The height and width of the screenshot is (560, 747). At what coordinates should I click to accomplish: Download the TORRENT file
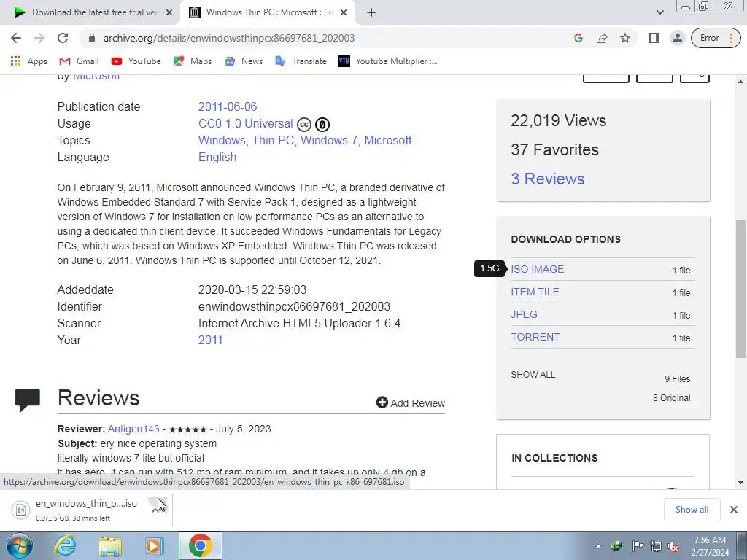tap(535, 337)
